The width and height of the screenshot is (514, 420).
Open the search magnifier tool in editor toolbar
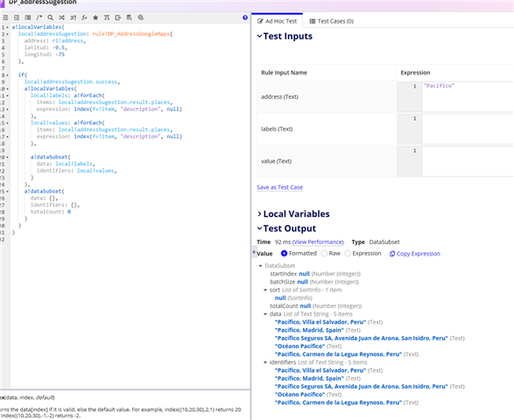51,17
